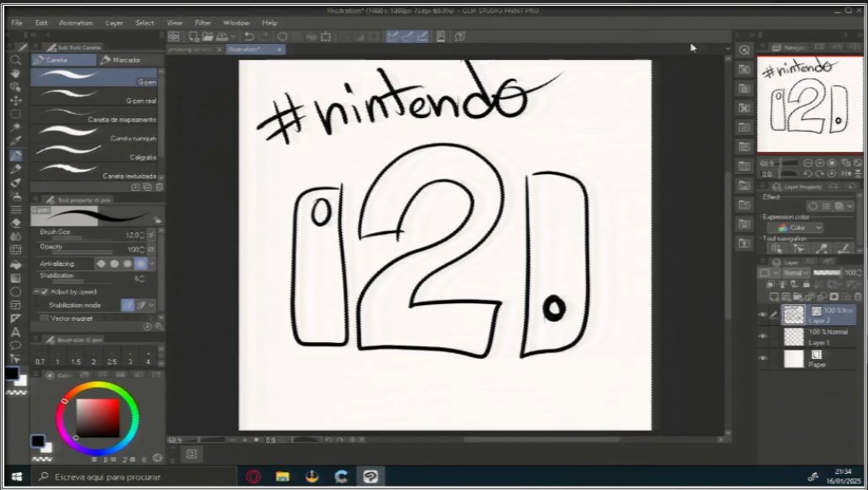Select the Auto select magic wand tool
Viewport: 868px width, 490px height.
[15, 128]
